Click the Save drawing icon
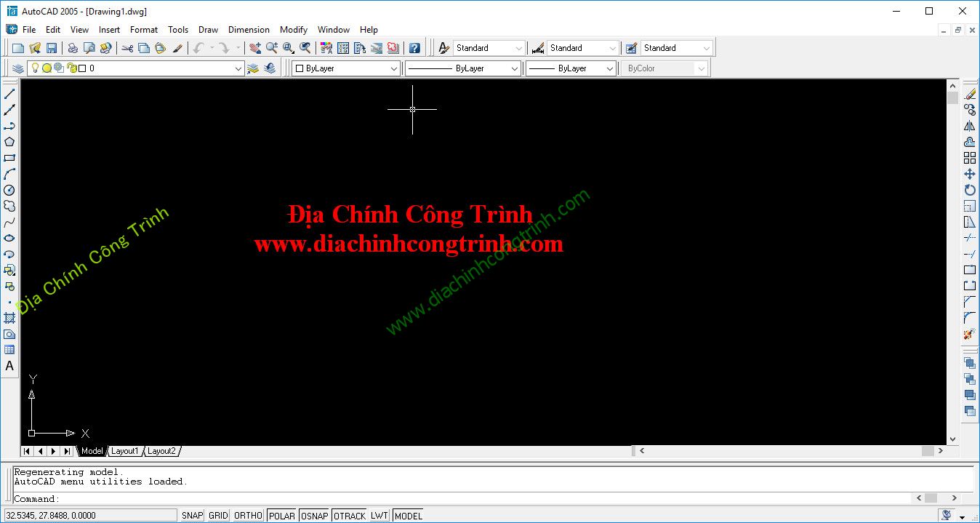Image resolution: width=980 pixels, height=523 pixels. pos(52,48)
